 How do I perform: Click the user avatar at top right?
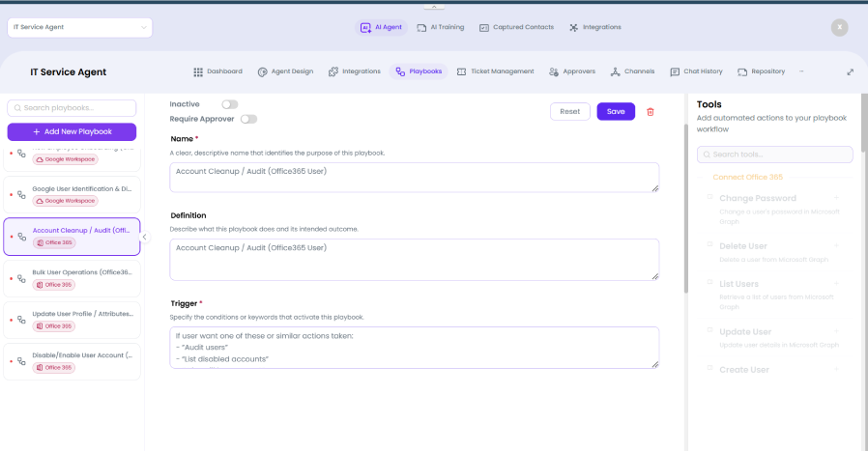[x=839, y=27]
